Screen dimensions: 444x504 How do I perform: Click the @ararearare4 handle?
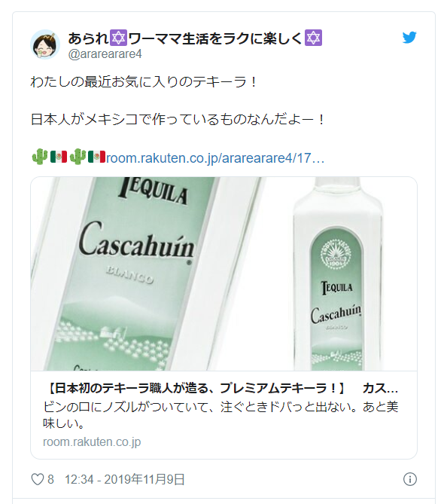105,54
